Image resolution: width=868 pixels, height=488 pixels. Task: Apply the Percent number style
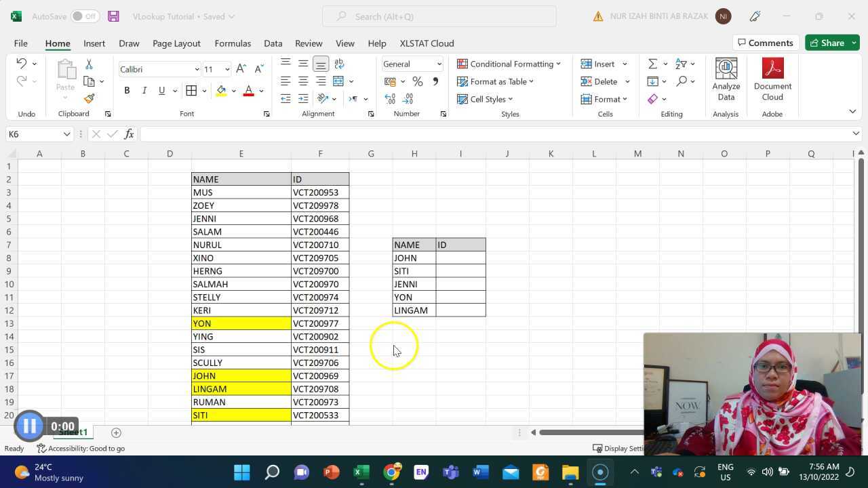(x=418, y=81)
